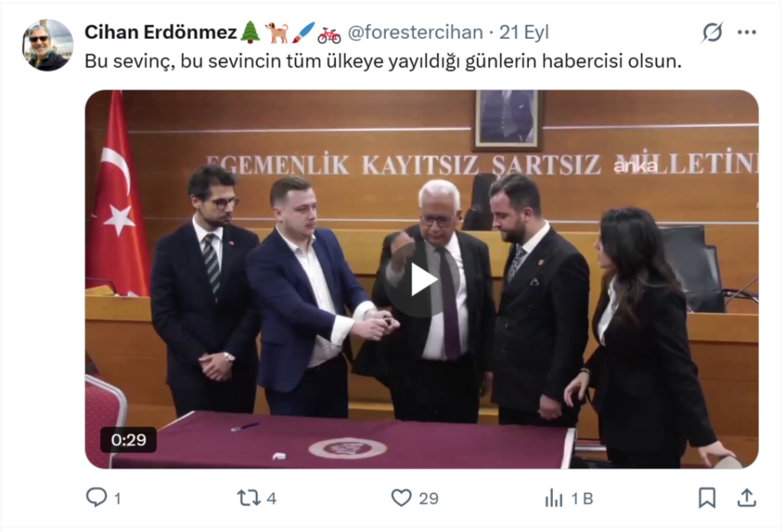Open view analytics bar chart icon
The width and height of the screenshot is (784, 532).
tap(554, 498)
